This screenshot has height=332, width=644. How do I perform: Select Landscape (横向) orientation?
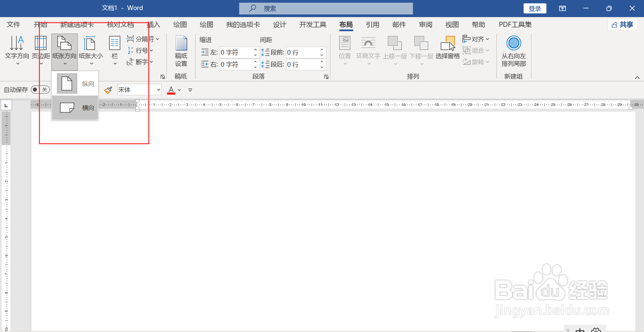(75, 108)
